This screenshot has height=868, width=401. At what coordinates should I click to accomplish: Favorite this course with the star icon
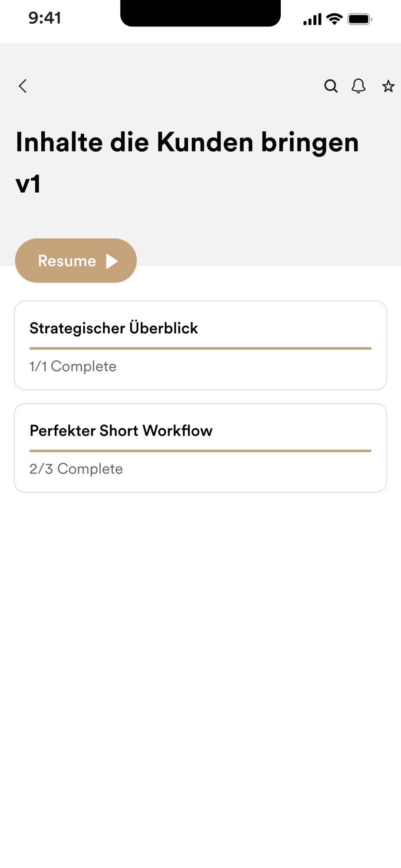[x=388, y=86]
